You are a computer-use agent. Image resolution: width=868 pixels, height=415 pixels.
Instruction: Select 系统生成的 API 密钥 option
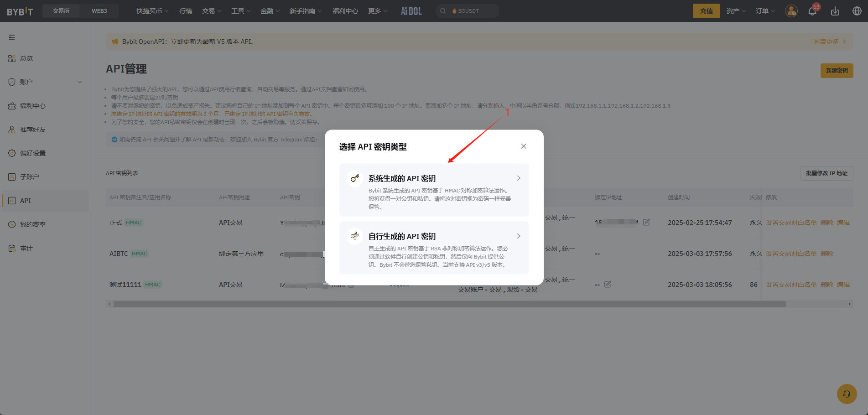[434, 190]
